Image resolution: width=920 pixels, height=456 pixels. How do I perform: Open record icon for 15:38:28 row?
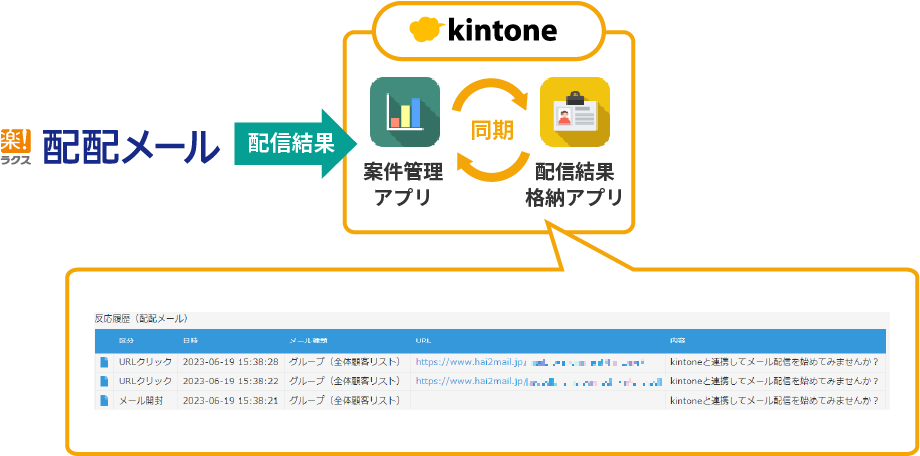pos(104,362)
